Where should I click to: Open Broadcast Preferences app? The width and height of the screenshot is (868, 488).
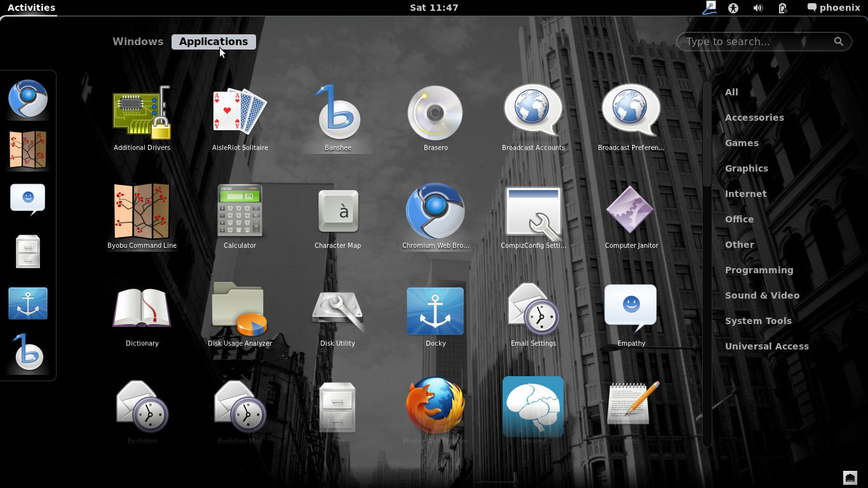pos(631,119)
